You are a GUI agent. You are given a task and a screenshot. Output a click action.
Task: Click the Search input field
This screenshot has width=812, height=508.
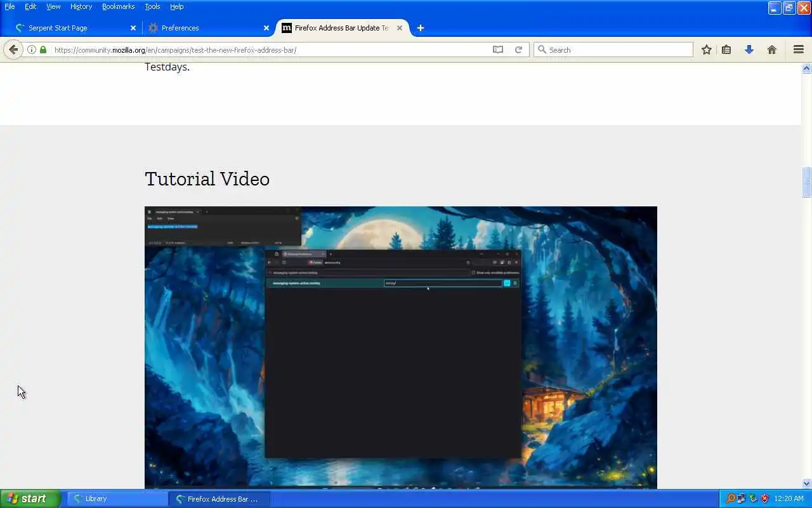click(x=613, y=50)
